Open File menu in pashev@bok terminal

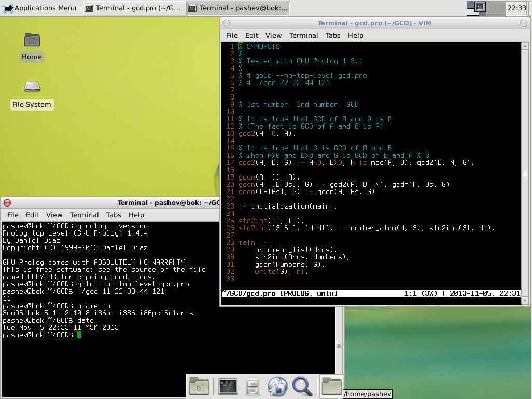13,215
